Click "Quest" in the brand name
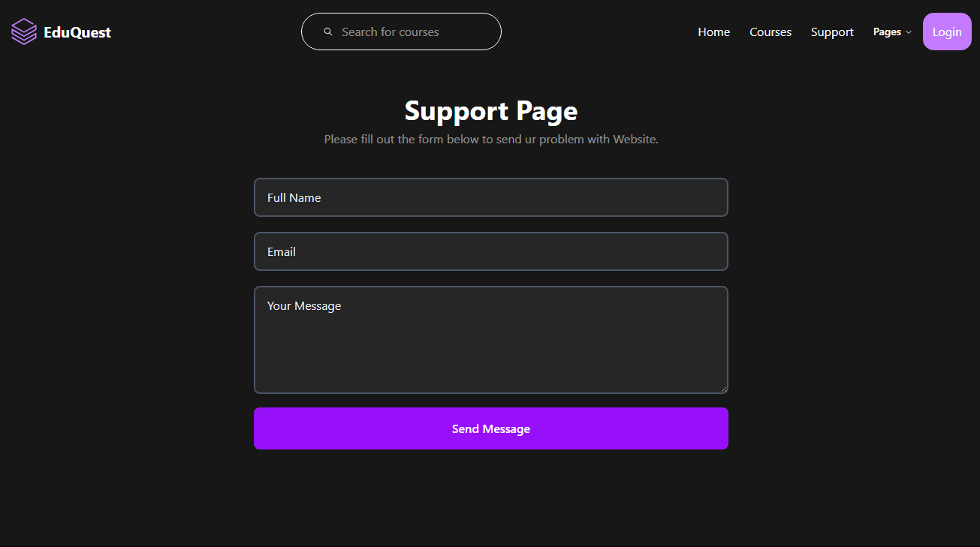Viewport: 980px width, 547px height. [x=91, y=32]
